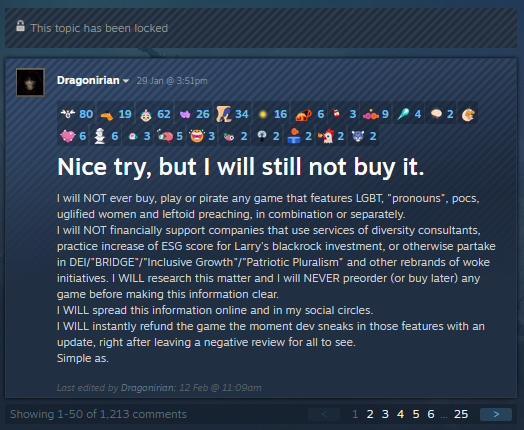Open page 6 of the comments
Screen dimensions: 524x430
point(431,414)
